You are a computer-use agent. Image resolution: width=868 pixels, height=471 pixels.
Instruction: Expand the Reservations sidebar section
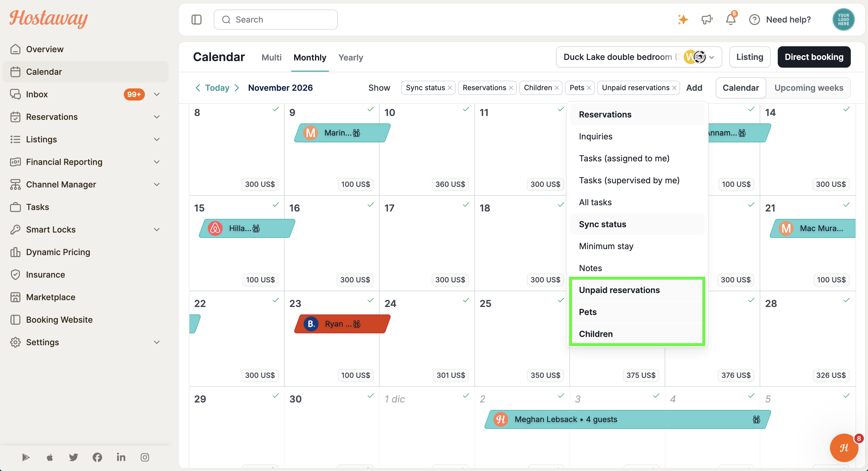(157, 117)
